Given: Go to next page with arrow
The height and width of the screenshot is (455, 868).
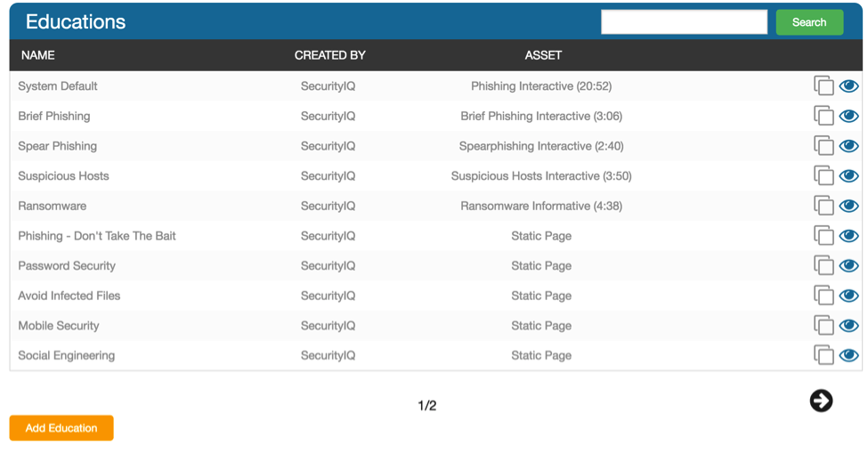Looking at the screenshot, I should tap(821, 402).
